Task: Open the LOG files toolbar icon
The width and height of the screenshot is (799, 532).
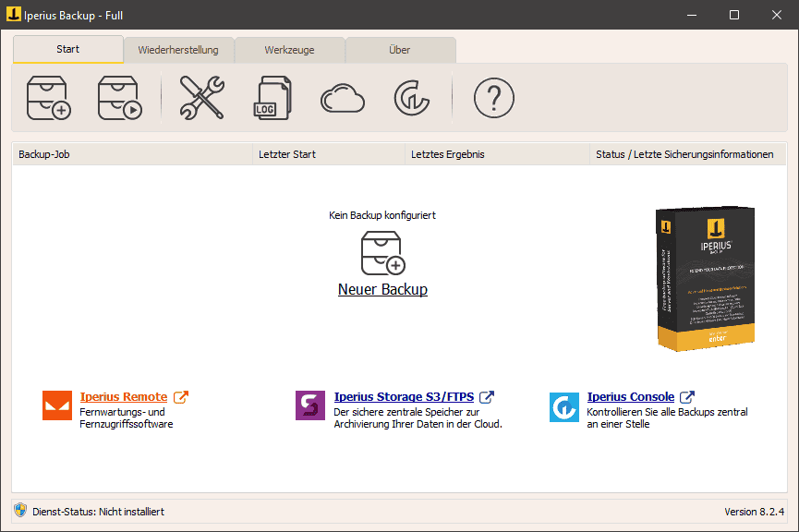Action: click(x=272, y=98)
